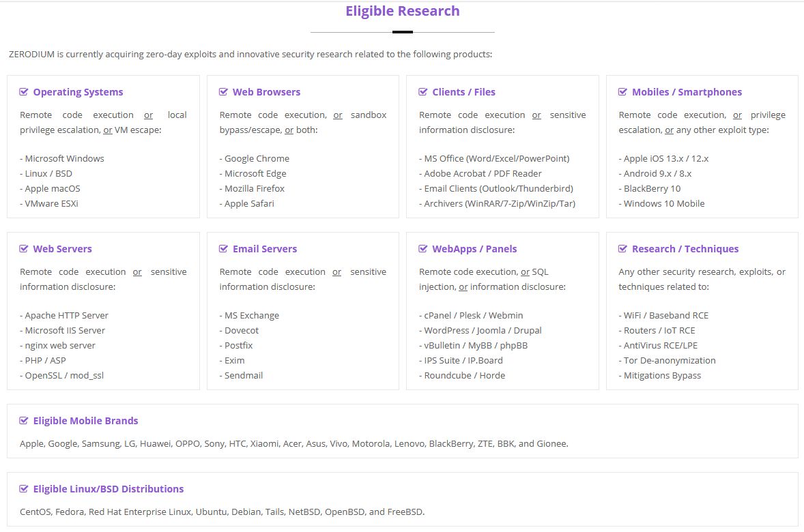
Task: Click the checkmark icon beside Eligible Linux/BSD Distributions
Action: click(24, 489)
